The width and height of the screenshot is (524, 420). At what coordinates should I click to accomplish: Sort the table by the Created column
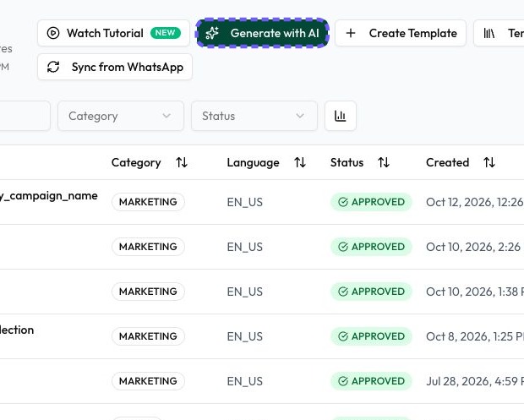pyautogui.click(x=489, y=163)
